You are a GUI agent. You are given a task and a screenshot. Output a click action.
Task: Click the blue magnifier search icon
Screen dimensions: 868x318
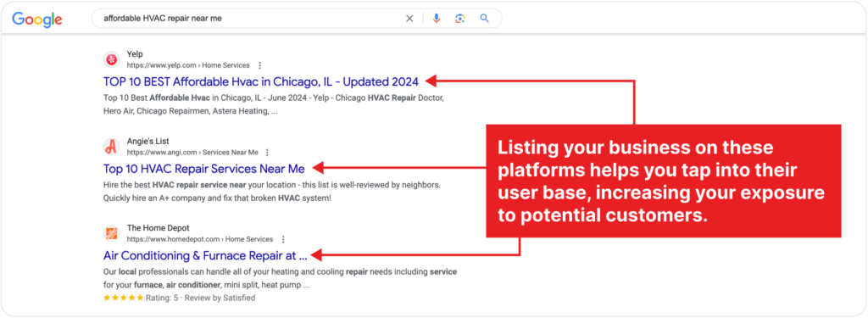(x=484, y=19)
